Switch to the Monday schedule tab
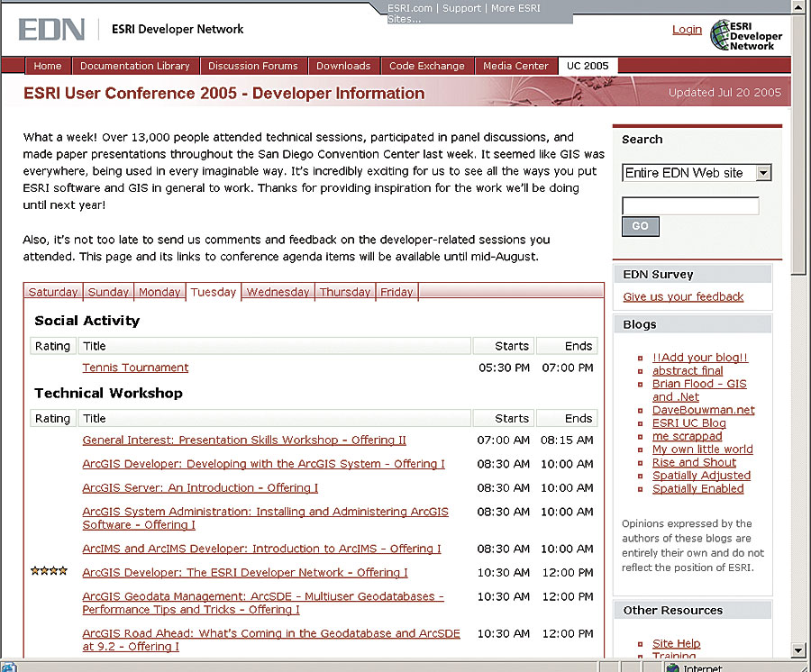This screenshot has width=811, height=672. (x=159, y=292)
